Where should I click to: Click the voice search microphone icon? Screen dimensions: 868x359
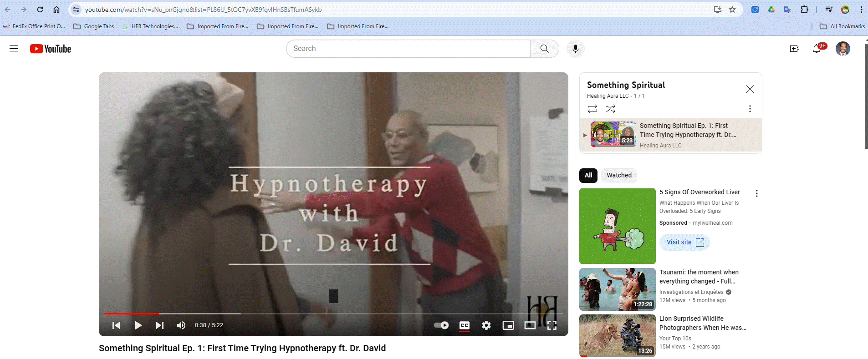point(575,49)
